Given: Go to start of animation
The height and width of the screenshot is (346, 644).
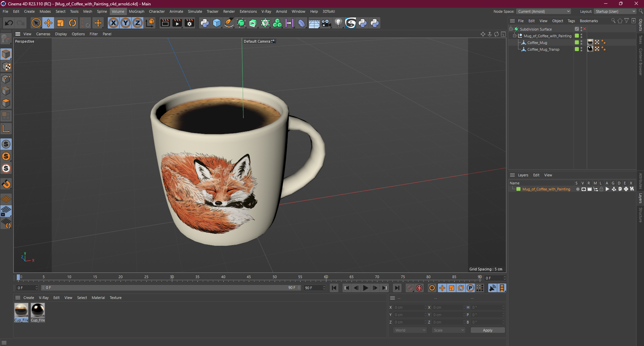Looking at the screenshot, I should click(334, 288).
